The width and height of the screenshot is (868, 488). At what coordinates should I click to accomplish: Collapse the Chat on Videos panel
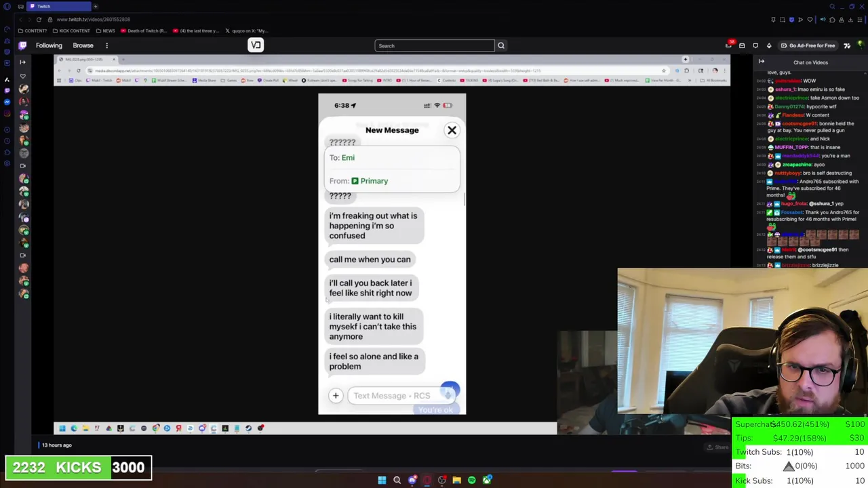(x=761, y=62)
